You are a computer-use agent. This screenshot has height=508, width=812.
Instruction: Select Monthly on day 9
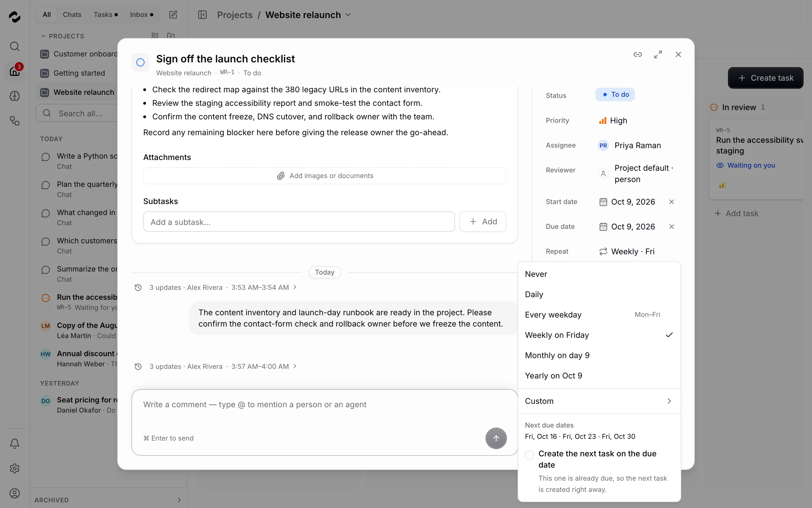[599, 356]
